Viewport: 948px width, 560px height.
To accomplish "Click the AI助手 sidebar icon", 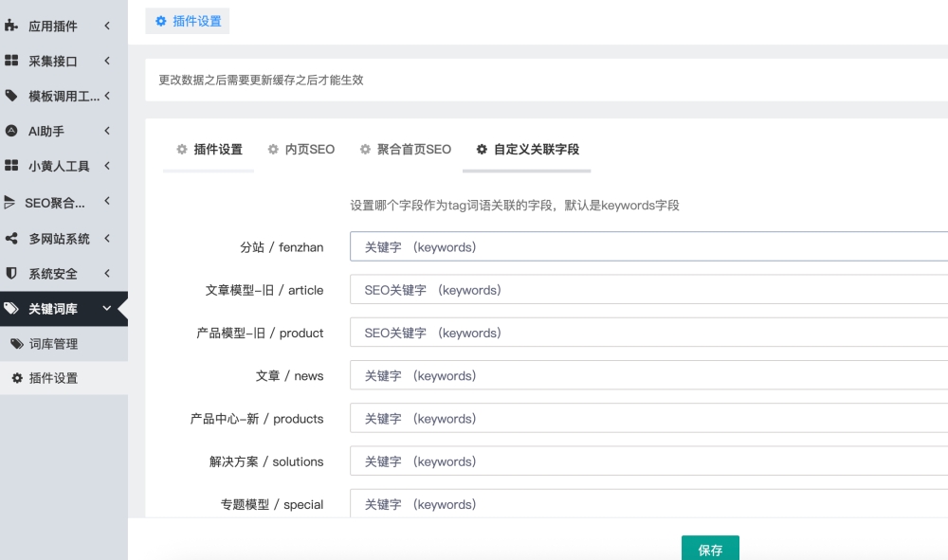I will click(11, 131).
